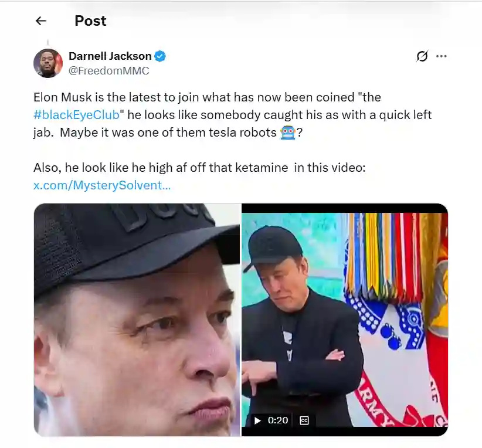The width and height of the screenshot is (482, 448).
Task: Click the robot emoji in the post
Action: [x=288, y=133]
